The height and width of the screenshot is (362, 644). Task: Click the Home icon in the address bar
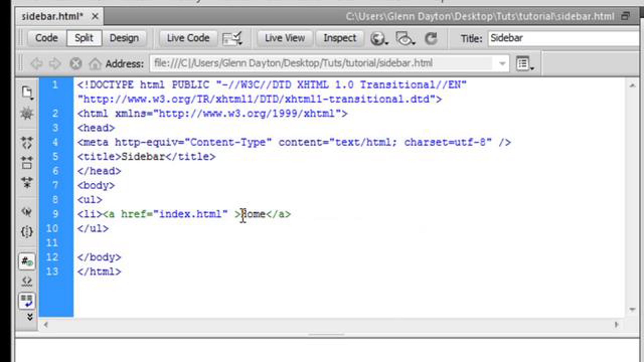coord(95,64)
